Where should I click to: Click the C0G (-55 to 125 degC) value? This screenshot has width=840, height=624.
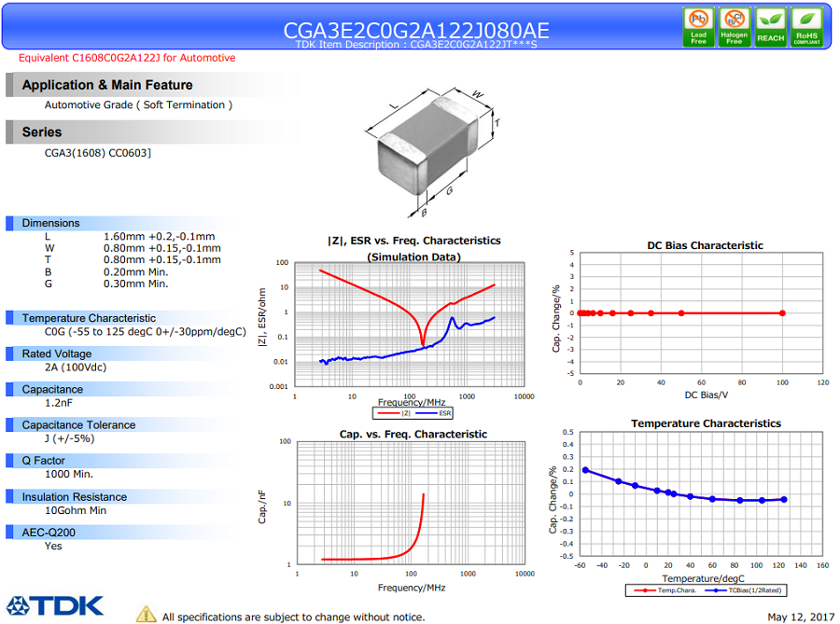click(146, 332)
